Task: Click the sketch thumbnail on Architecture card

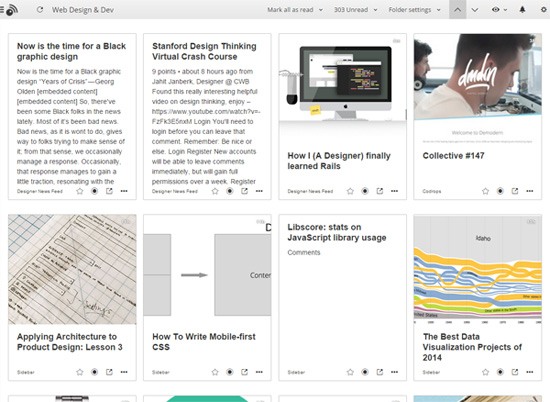Action: click(72, 269)
